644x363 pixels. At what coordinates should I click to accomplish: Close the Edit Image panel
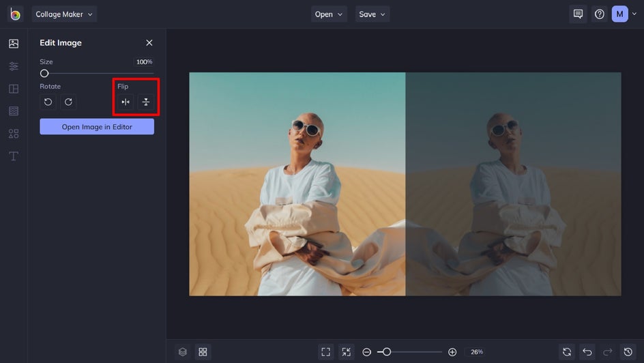click(149, 43)
